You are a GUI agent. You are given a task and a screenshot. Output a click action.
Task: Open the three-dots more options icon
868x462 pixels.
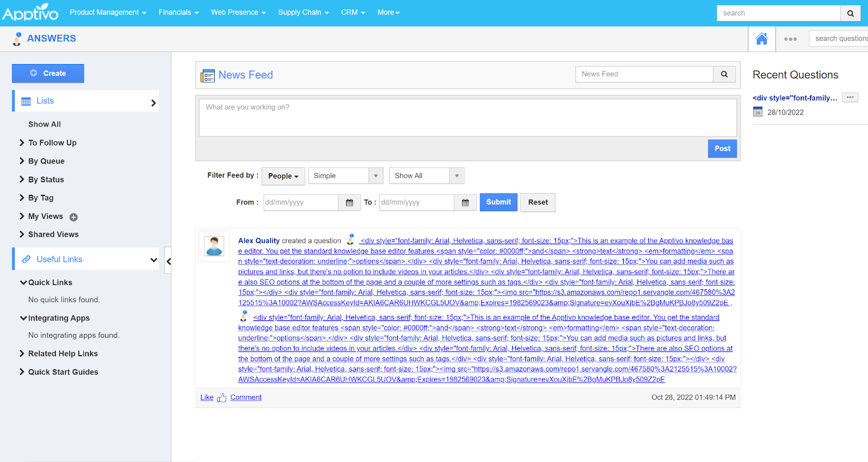(x=790, y=39)
